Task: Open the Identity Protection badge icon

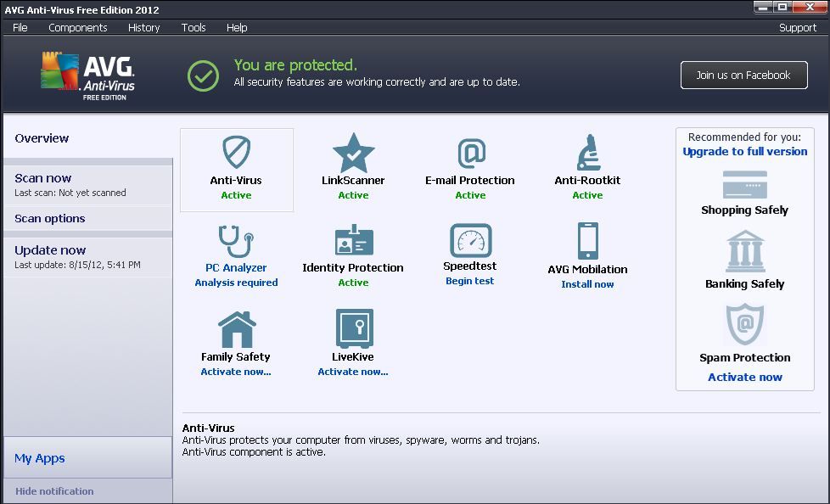Action: click(354, 241)
